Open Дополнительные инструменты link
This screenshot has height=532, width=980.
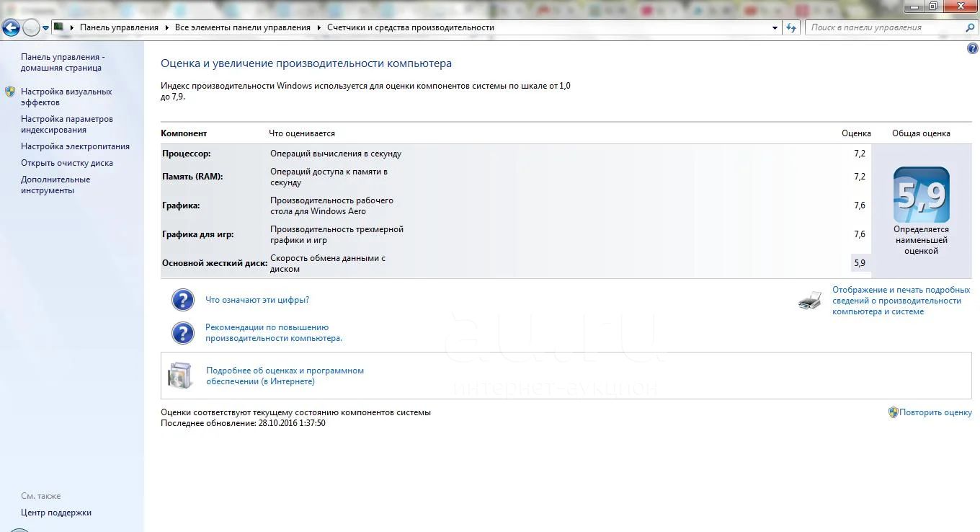point(55,185)
